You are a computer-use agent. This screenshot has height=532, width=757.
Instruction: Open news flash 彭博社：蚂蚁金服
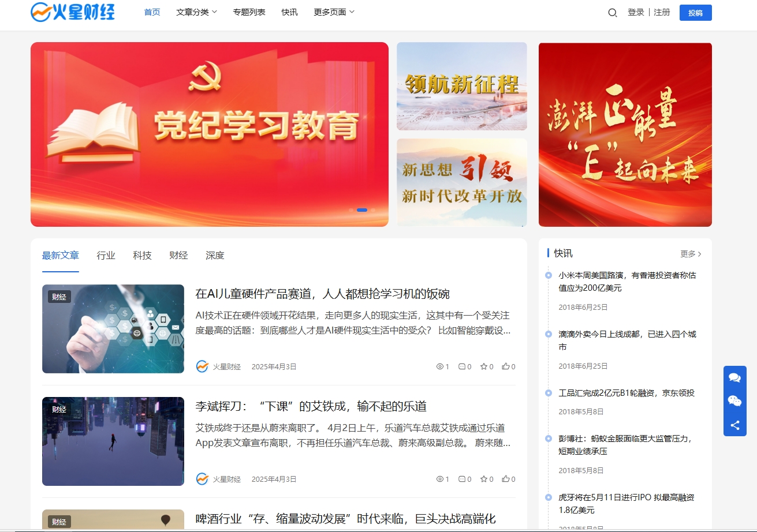point(625,445)
